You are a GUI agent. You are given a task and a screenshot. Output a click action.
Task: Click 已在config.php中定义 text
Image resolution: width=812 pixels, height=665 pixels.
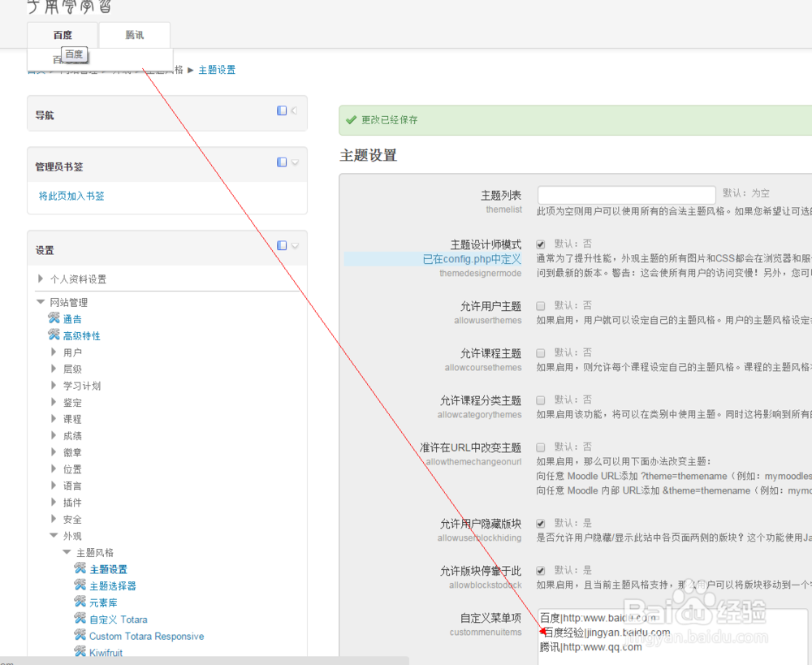click(x=473, y=259)
